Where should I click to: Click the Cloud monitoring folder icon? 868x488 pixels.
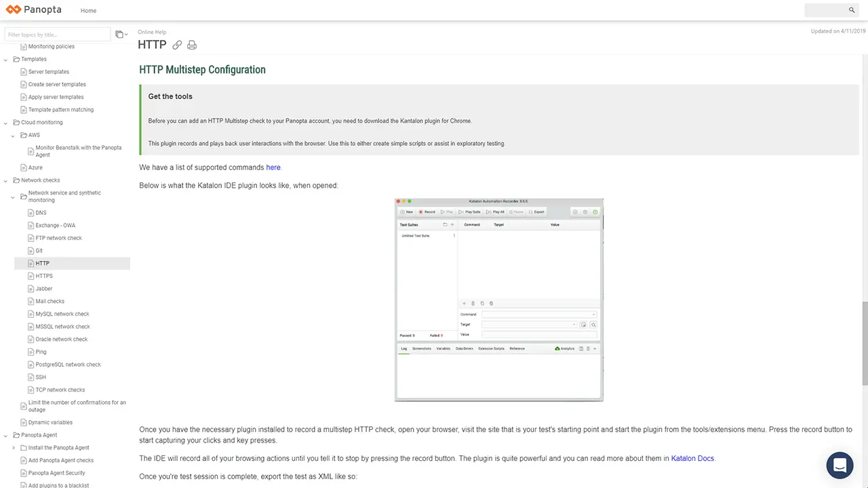16,123
